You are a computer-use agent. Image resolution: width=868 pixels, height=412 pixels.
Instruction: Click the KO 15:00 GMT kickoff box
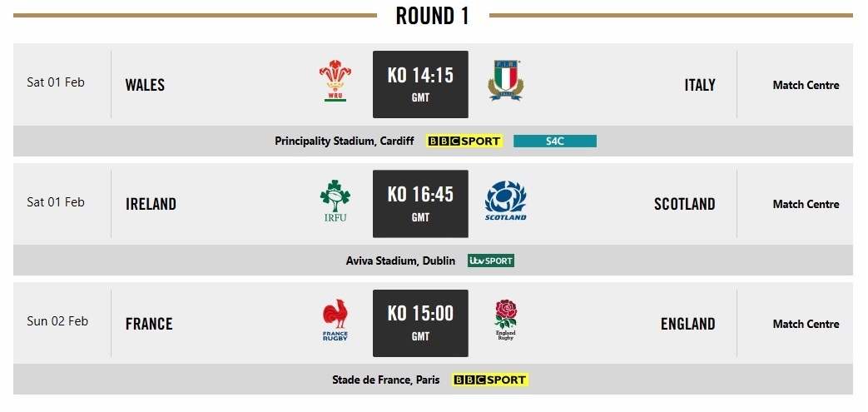tap(421, 324)
